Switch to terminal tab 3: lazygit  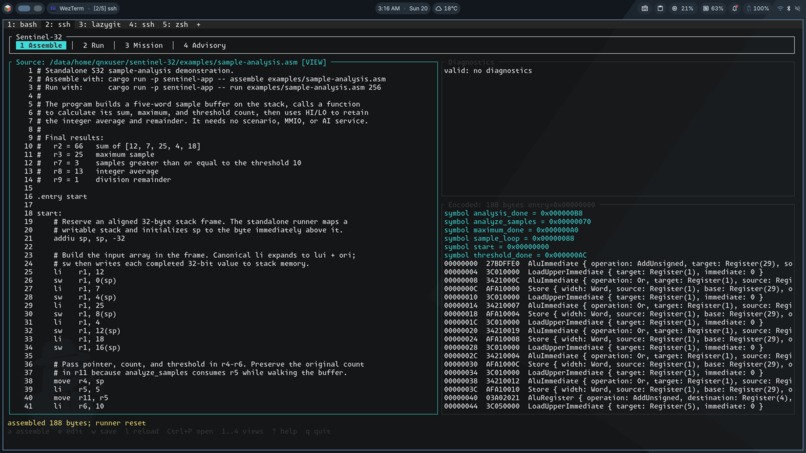[100, 24]
